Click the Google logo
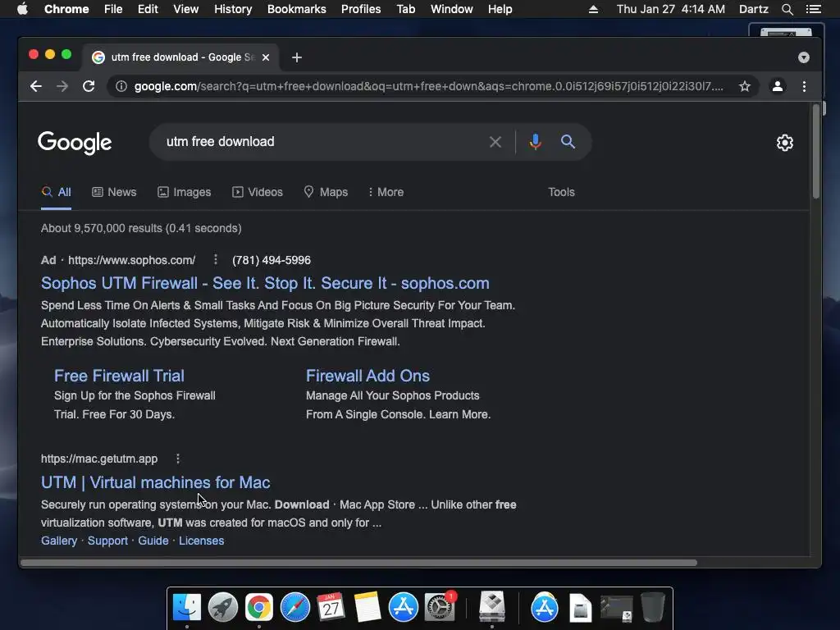The height and width of the screenshot is (630, 840). pos(75,143)
